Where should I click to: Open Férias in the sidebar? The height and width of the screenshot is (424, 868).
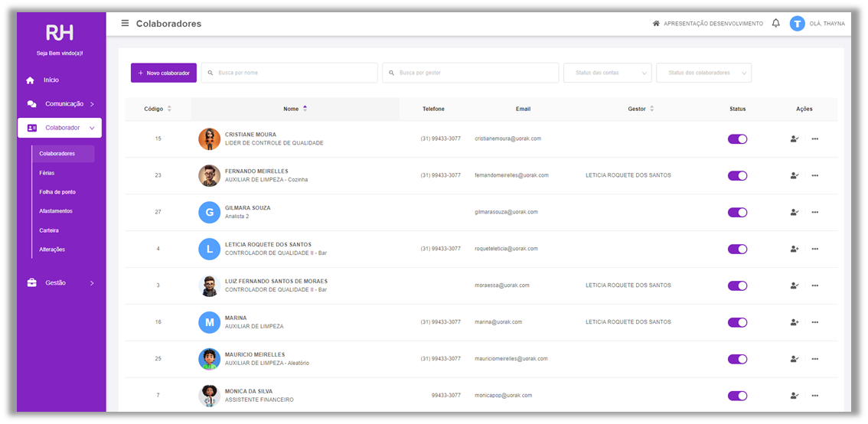(47, 173)
